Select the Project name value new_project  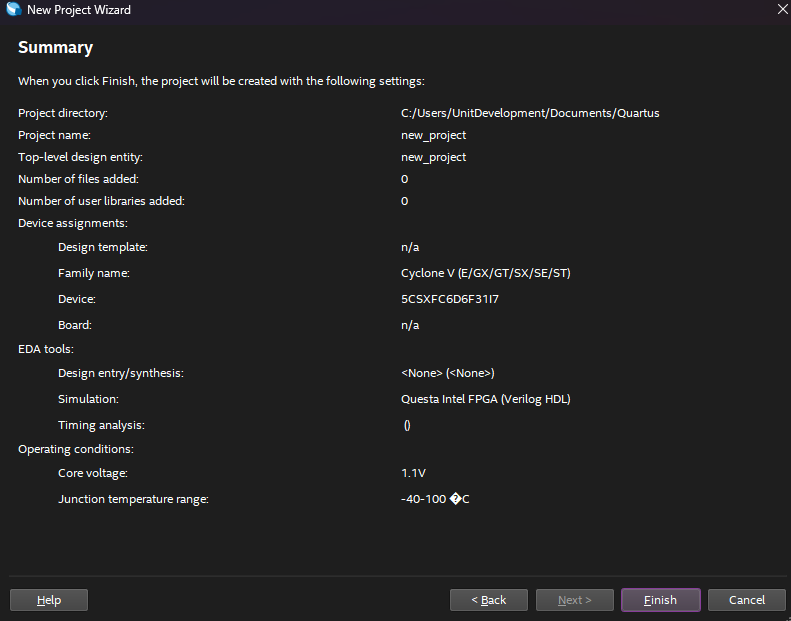(433, 135)
